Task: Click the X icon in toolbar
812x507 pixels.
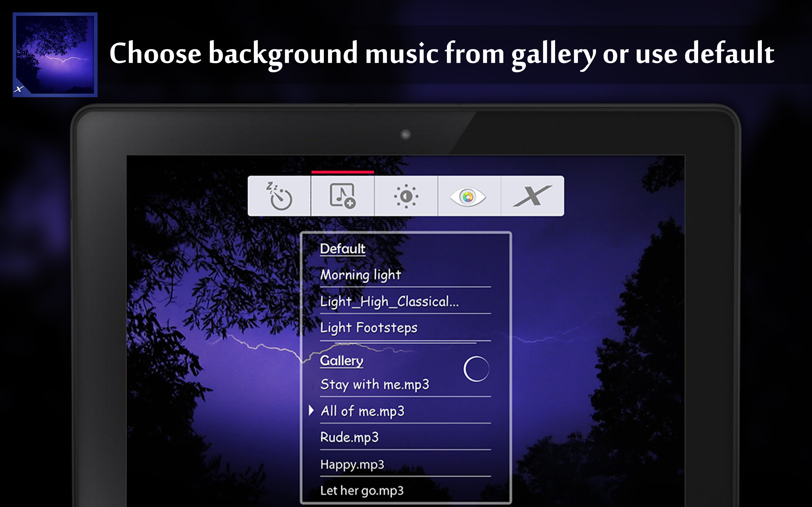Action: (532, 196)
